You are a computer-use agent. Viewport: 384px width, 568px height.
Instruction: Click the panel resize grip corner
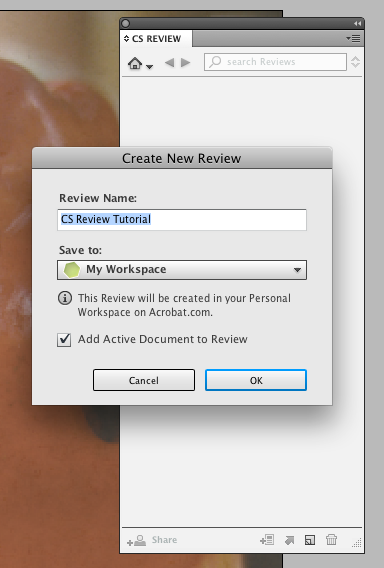point(357,542)
